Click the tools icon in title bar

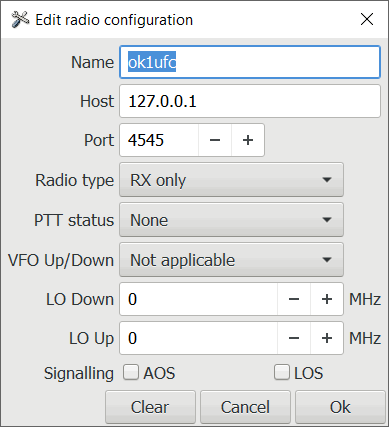tap(20, 20)
